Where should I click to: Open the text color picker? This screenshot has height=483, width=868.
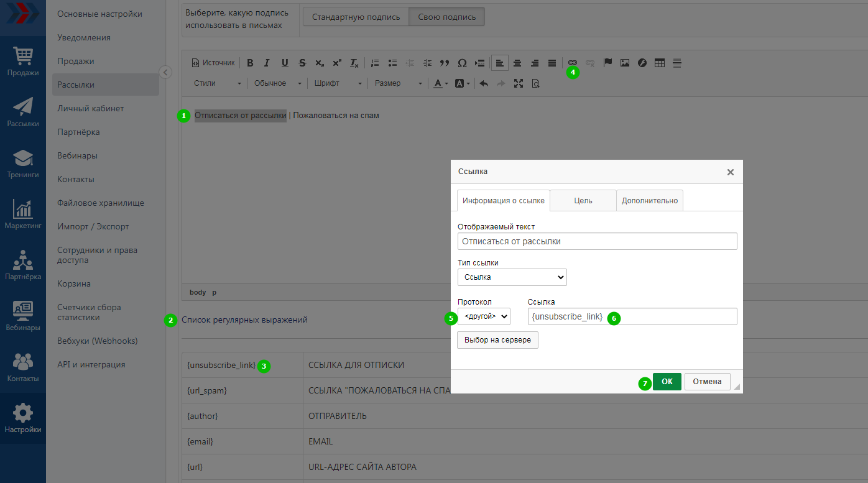point(441,83)
